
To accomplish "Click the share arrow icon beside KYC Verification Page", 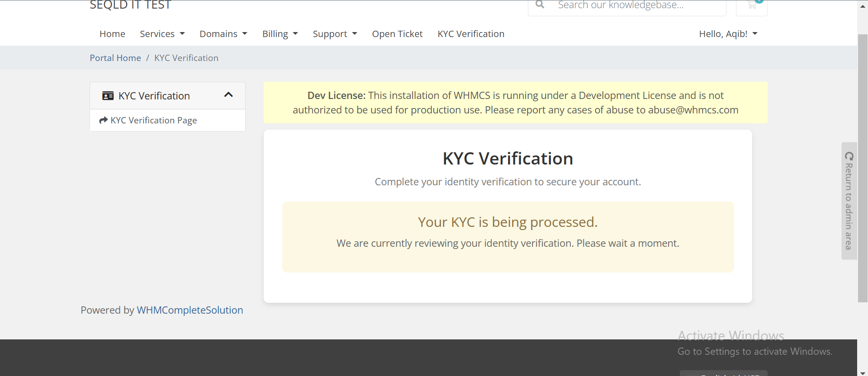I will click(x=104, y=120).
